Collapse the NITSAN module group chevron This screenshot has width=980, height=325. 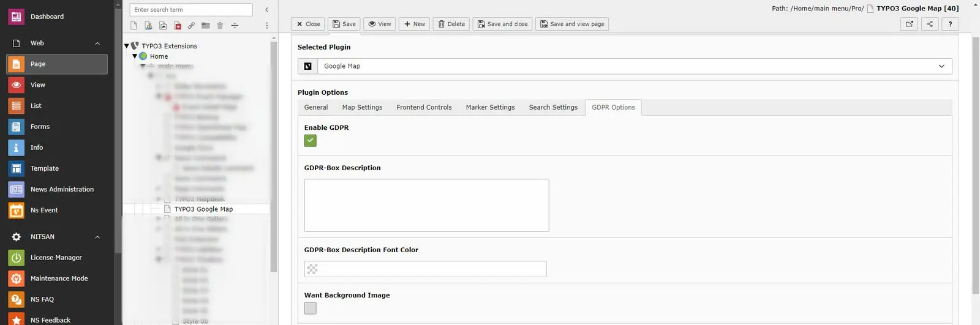pyautogui.click(x=97, y=237)
